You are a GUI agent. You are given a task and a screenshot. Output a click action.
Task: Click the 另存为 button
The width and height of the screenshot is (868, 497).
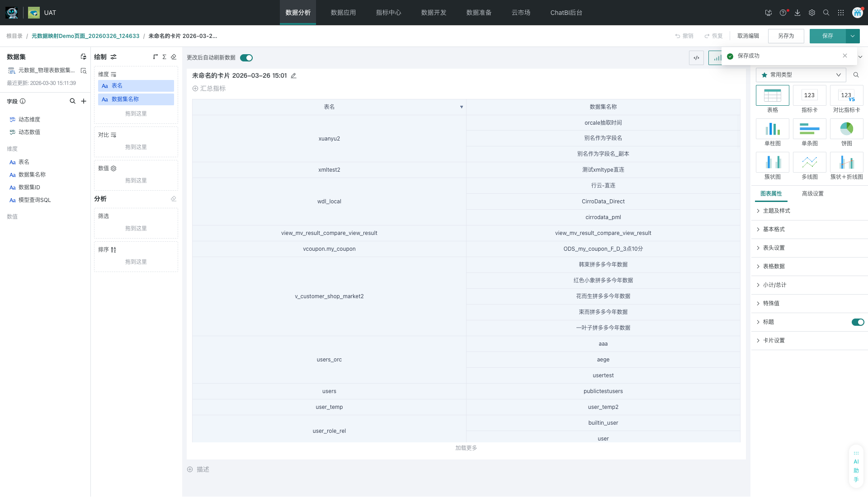(786, 36)
